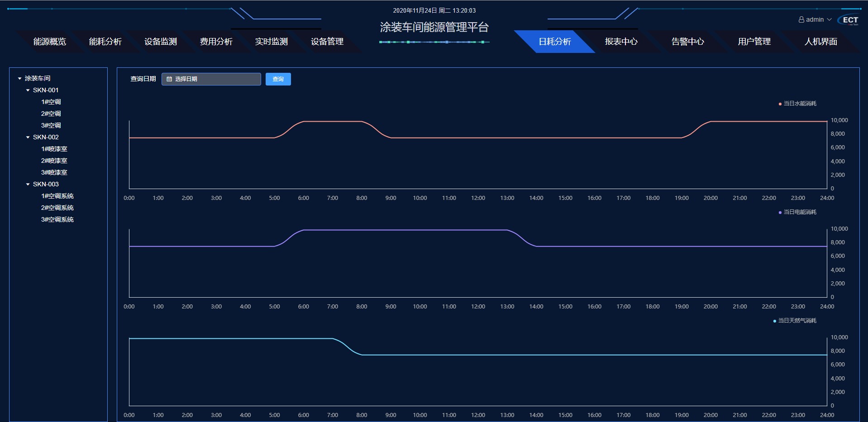The width and height of the screenshot is (868, 422).
Task: Select 1#空调 in device tree
Action: [51, 102]
